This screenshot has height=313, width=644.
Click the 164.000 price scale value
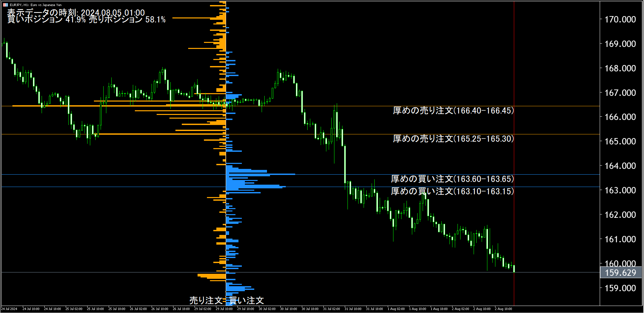click(620, 166)
